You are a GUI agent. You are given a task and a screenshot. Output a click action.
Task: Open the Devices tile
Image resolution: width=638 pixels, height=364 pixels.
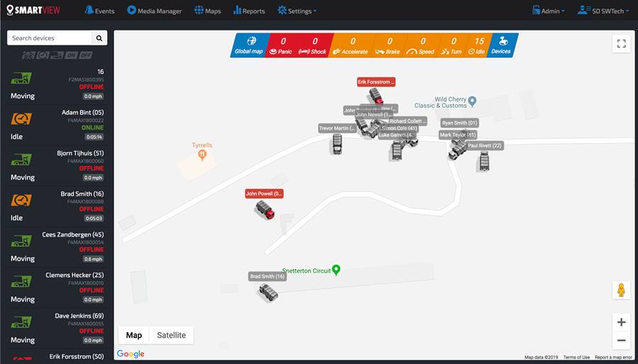(502, 45)
